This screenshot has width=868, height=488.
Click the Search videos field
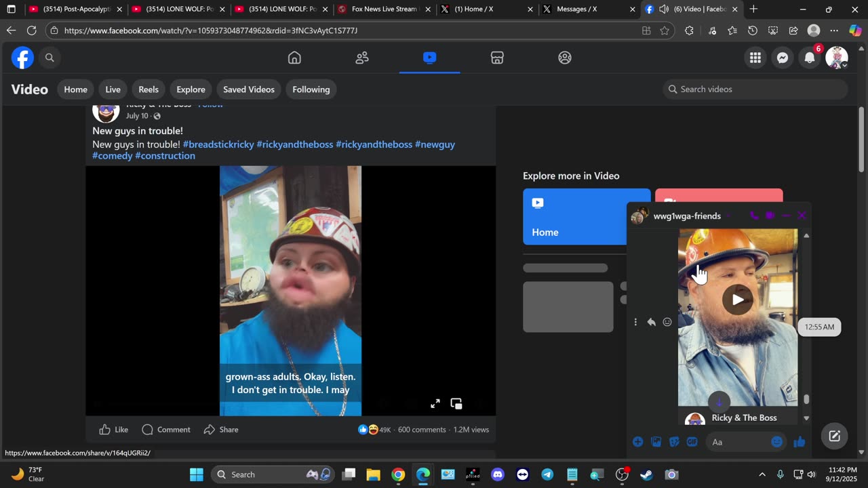(755, 89)
